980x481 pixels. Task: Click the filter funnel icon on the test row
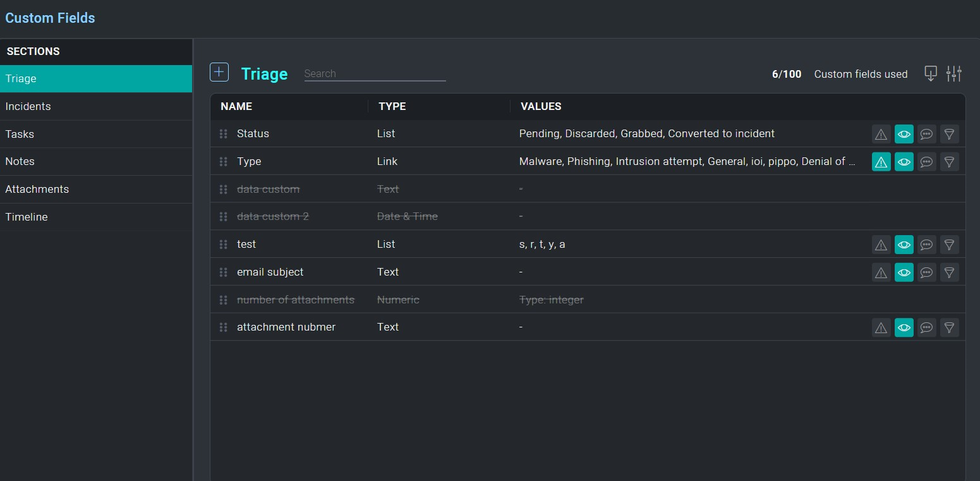coord(949,245)
